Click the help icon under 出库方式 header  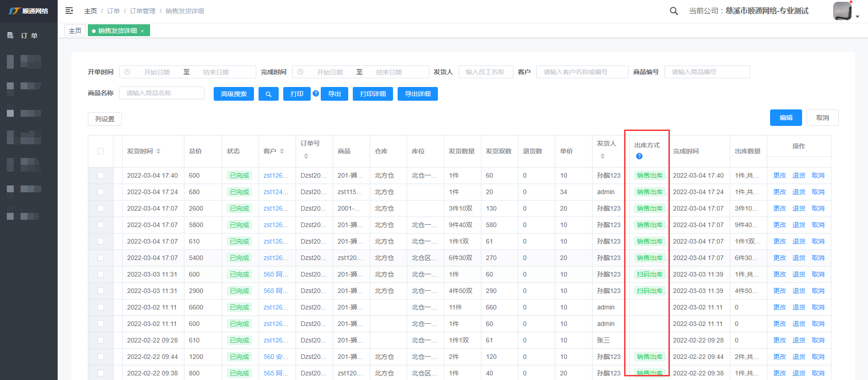click(x=639, y=156)
